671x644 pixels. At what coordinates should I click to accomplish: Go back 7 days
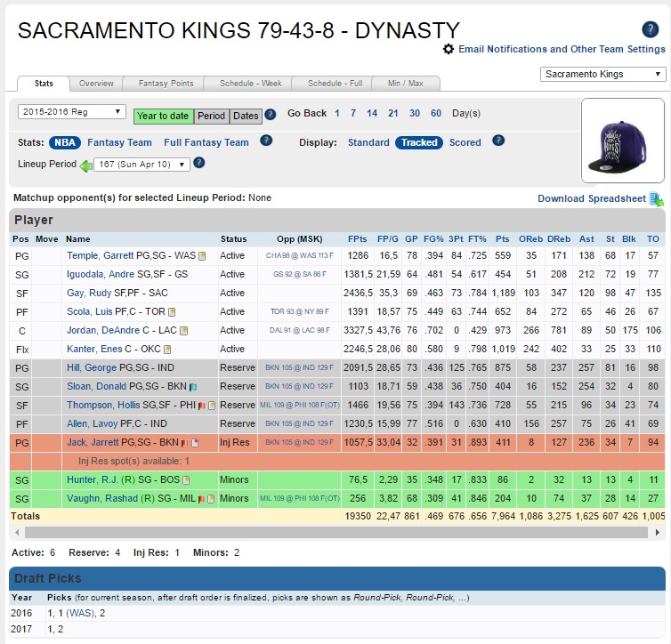353,113
